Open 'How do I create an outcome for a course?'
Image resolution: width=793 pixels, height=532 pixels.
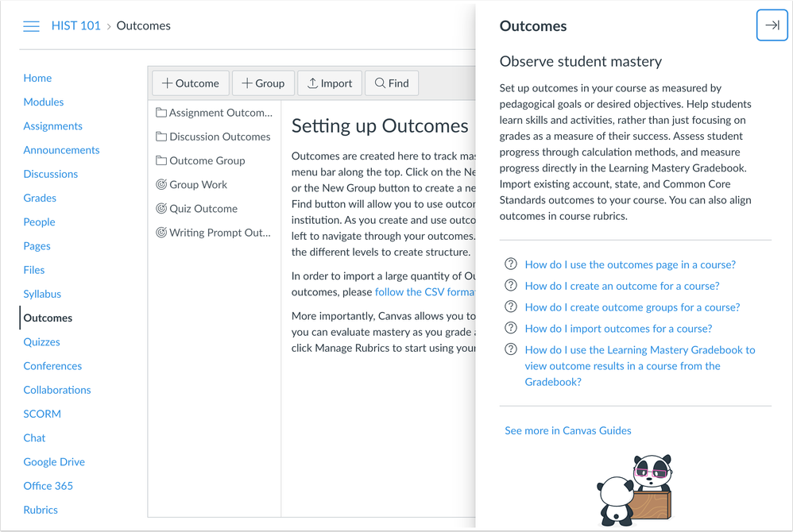coord(621,285)
